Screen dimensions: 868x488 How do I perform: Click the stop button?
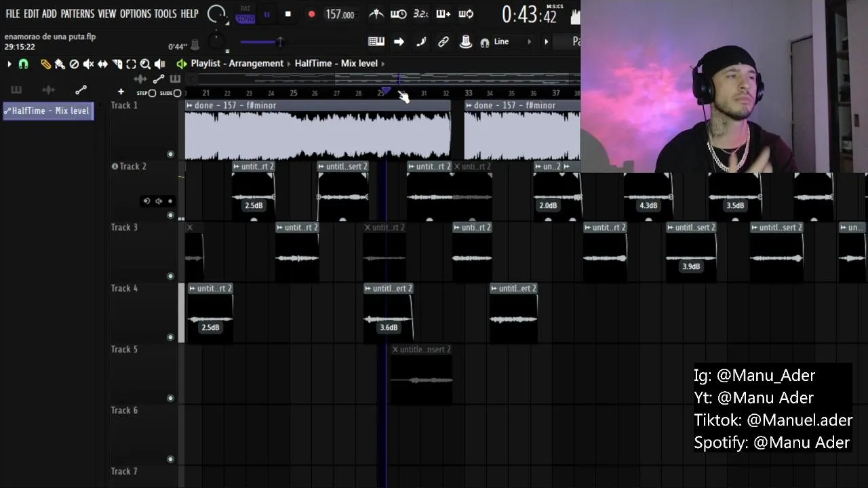(288, 14)
